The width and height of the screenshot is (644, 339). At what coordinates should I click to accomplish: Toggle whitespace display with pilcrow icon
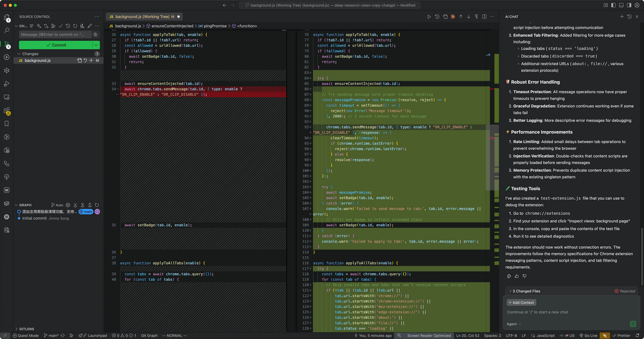(x=476, y=17)
